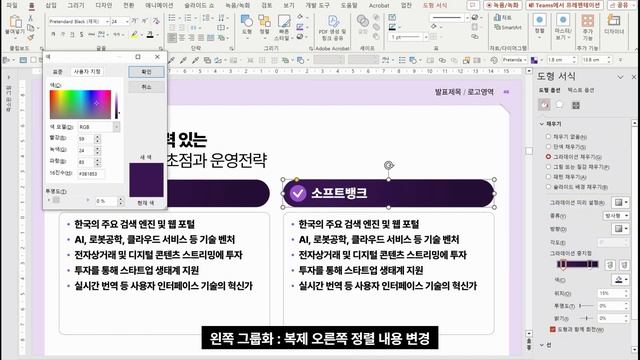This screenshot has width=640, height=360.
Task: Click the Cut scissors icon
Action: point(31,18)
